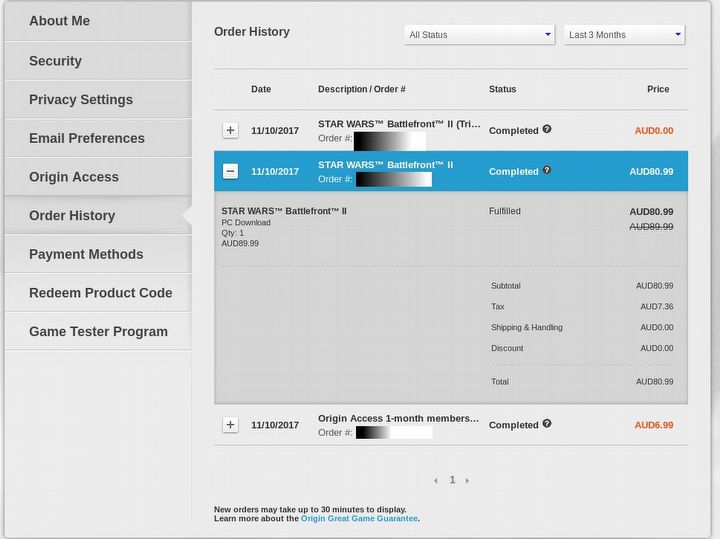Open the Origin Great Game Guarantee link
This screenshot has width=720, height=539.
click(x=359, y=519)
